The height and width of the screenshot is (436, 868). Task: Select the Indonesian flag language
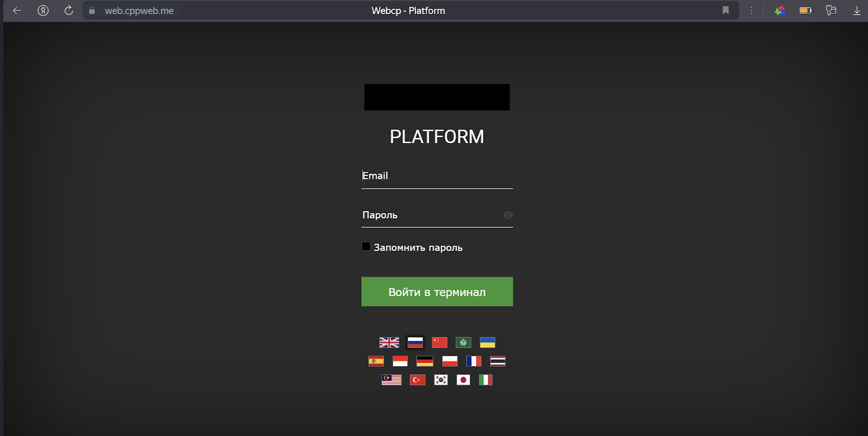tap(400, 361)
